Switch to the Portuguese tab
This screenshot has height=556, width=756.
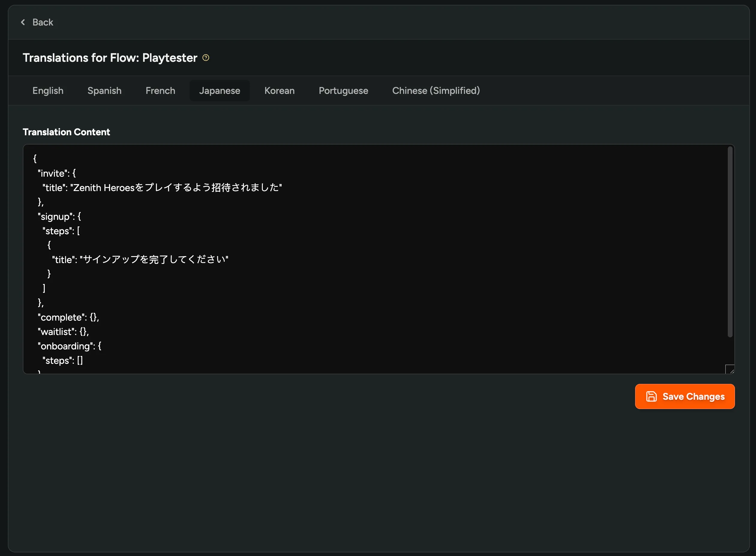tap(343, 91)
